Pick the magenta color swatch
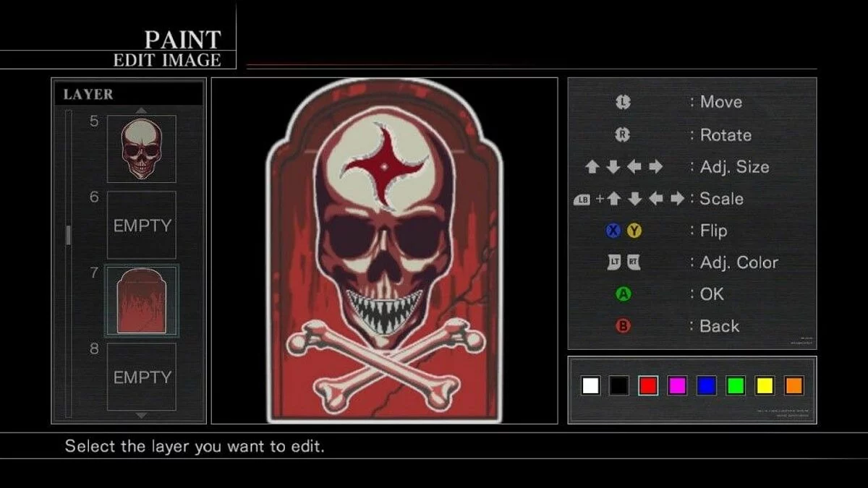 coord(677,386)
